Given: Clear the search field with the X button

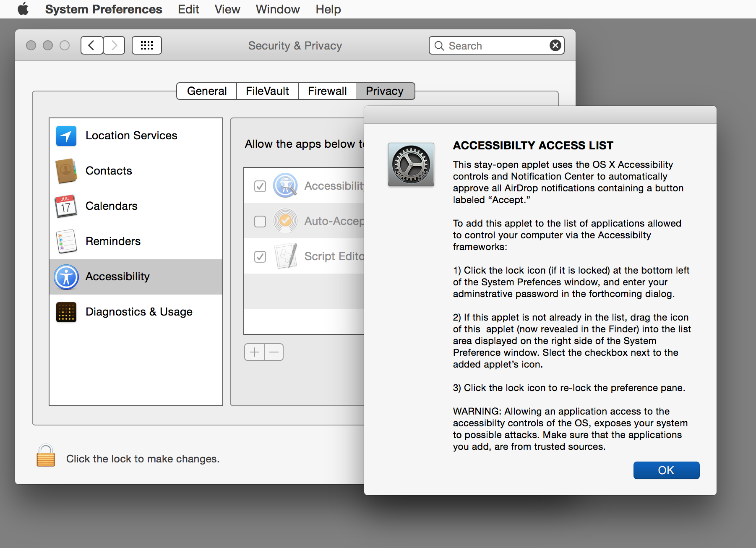Looking at the screenshot, I should (555, 45).
